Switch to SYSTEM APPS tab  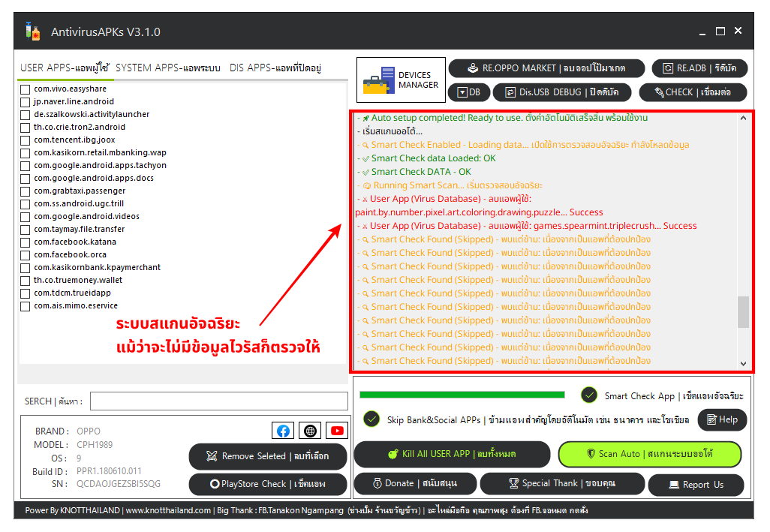(168, 68)
